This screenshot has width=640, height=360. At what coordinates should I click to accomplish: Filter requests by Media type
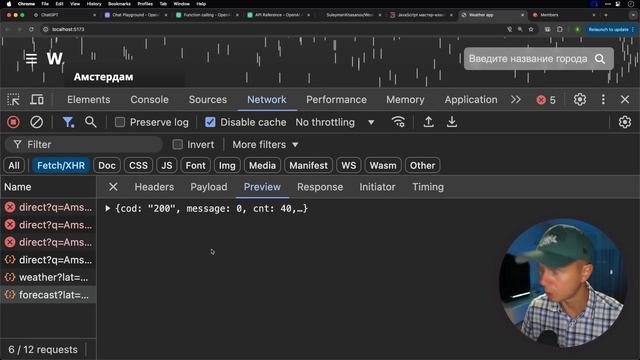click(262, 165)
